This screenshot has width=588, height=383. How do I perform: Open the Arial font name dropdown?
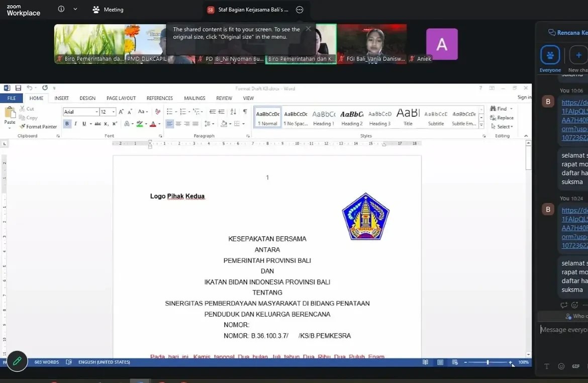[96, 112]
